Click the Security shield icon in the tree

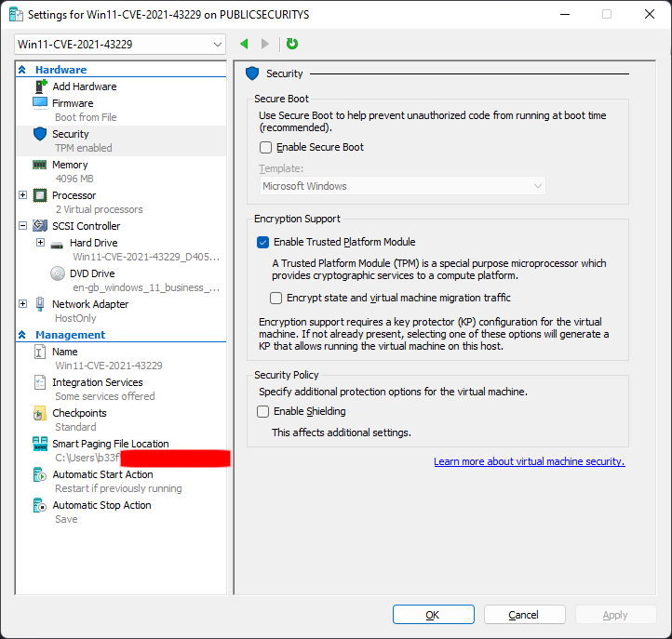tap(40, 134)
